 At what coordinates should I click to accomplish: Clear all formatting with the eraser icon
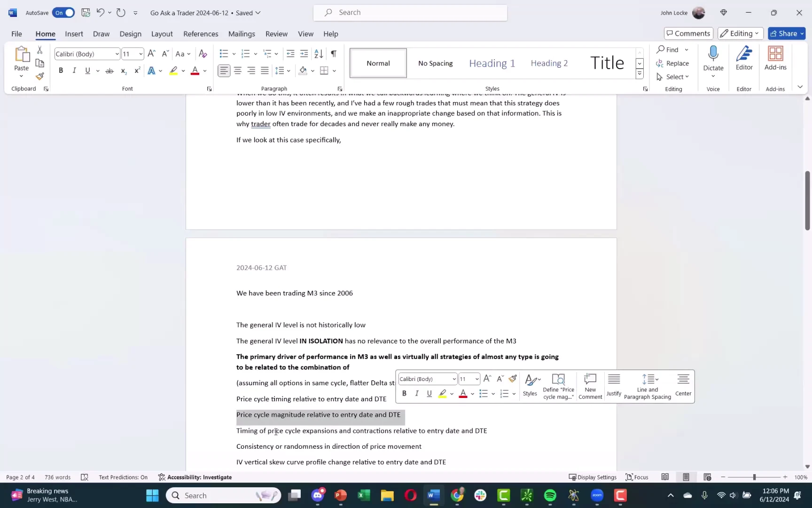coord(203,54)
